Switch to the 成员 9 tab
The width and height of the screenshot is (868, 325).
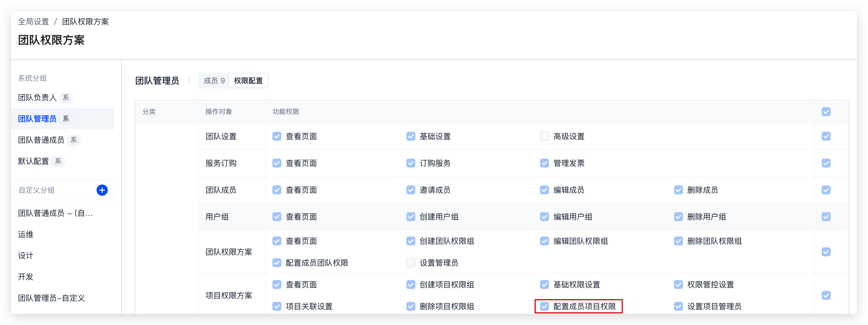pos(214,81)
